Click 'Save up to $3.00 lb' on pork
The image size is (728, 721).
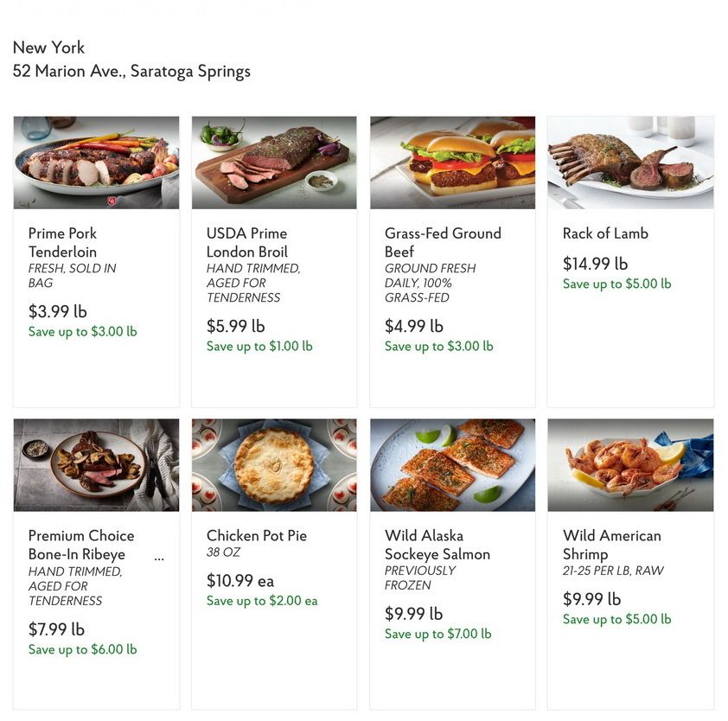(x=82, y=331)
